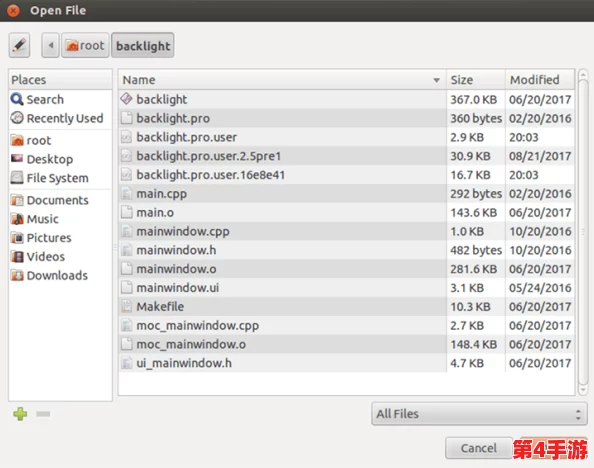Toggle the pencil type-a-filename button
The height and width of the screenshot is (468, 594).
coord(19,45)
